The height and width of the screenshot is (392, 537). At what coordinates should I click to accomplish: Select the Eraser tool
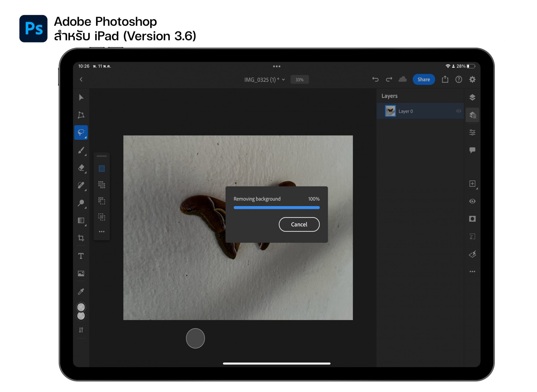click(x=81, y=168)
